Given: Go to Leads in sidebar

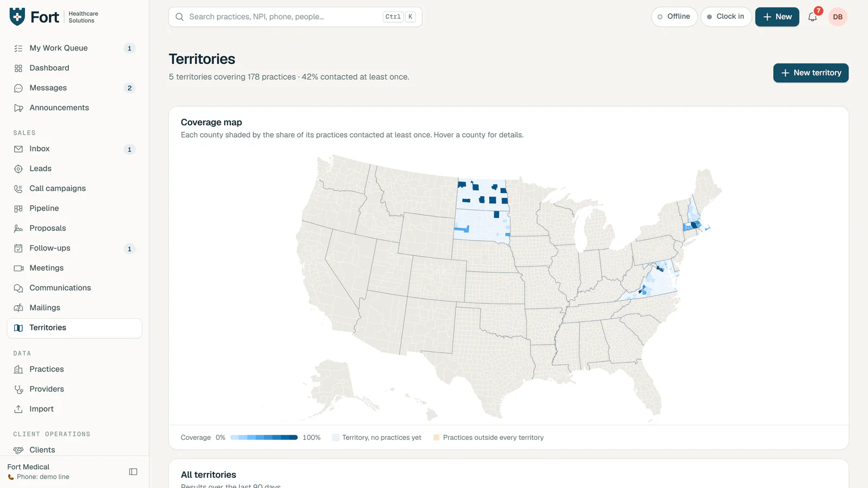Looking at the screenshot, I should (x=74, y=169).
